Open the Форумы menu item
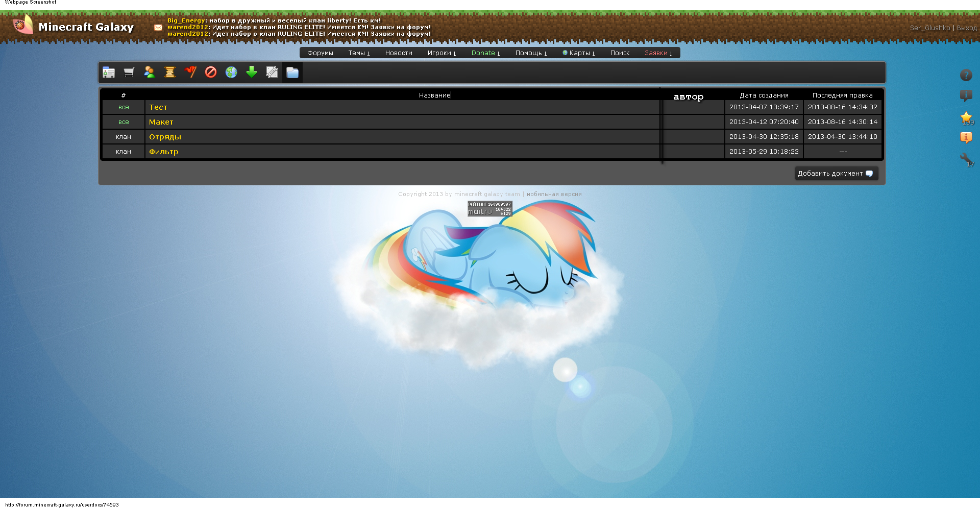980x508 pixels. coord(321,53)
